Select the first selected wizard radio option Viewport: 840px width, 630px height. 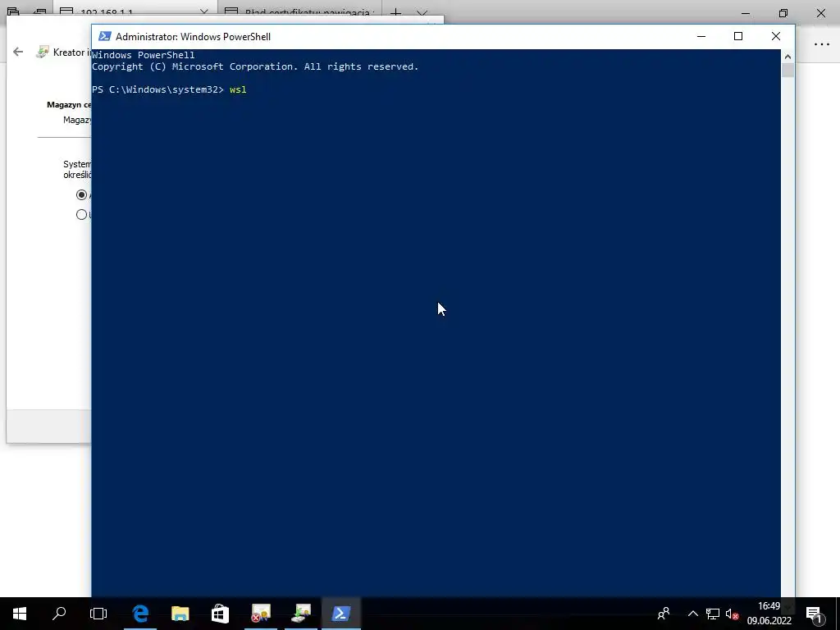pos(81,195)
